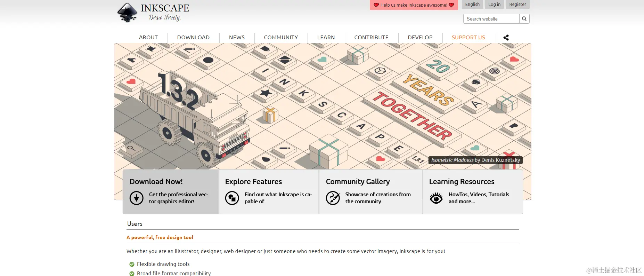
Task: Click the Community Gallery brush icon
Action: click(x=333, y=198)
